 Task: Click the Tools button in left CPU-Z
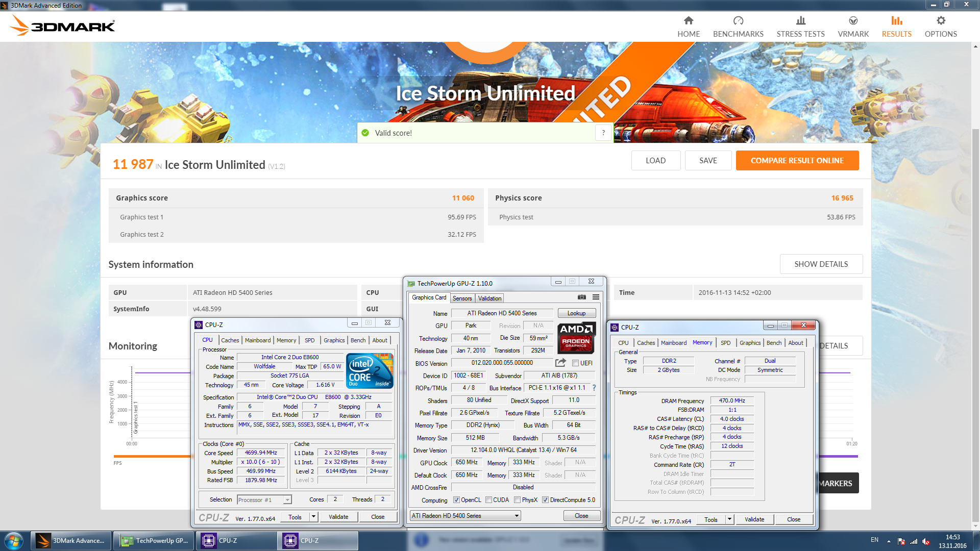(x=295, y=517)
